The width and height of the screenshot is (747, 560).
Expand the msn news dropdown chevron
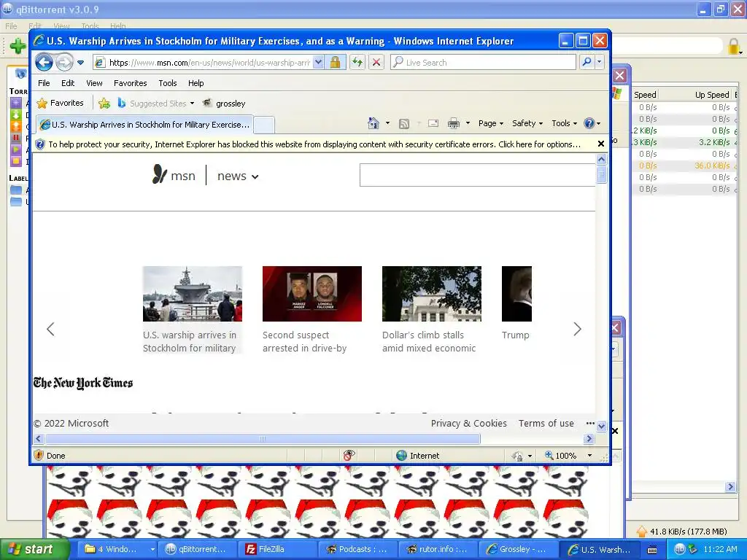click(255, 176)
